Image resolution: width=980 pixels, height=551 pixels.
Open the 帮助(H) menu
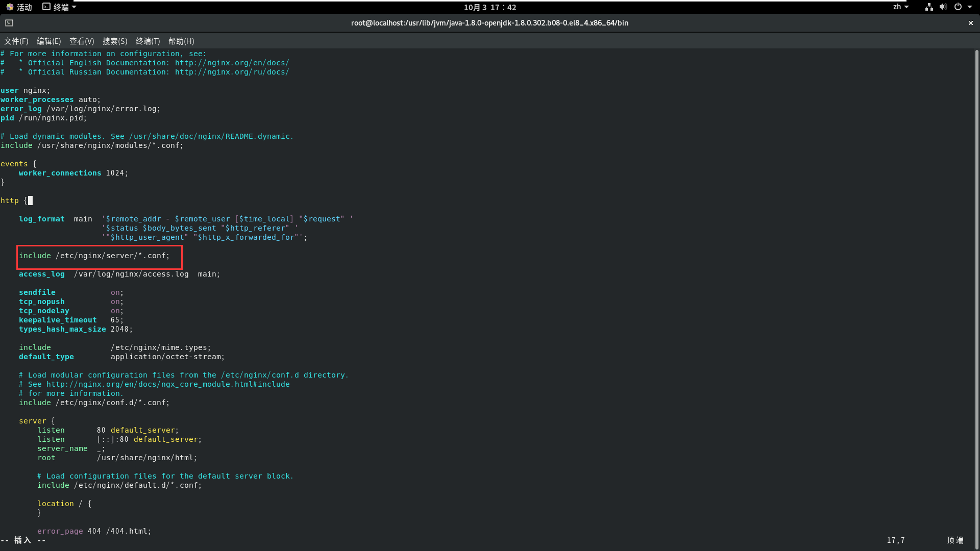[x=181, y=41]
